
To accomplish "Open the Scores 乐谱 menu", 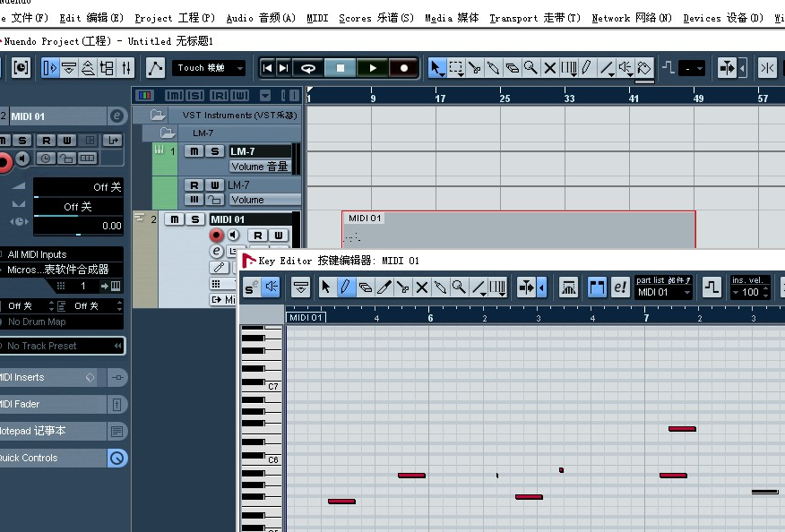I will coord(376,19).
